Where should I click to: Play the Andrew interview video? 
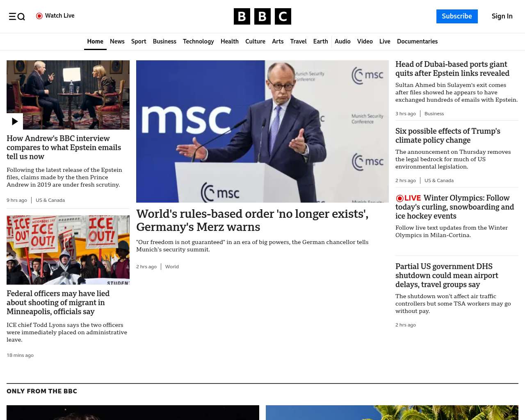coord(15,121)
